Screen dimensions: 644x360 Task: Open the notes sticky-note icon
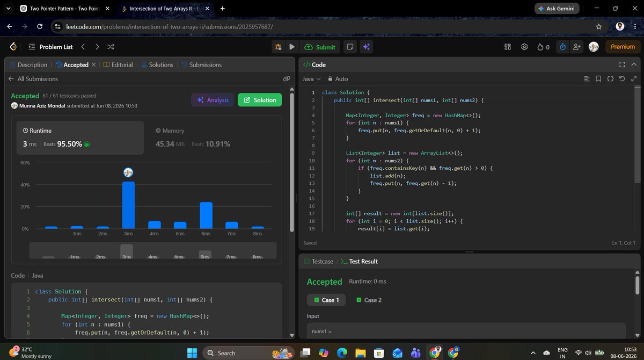click(350, 47)
